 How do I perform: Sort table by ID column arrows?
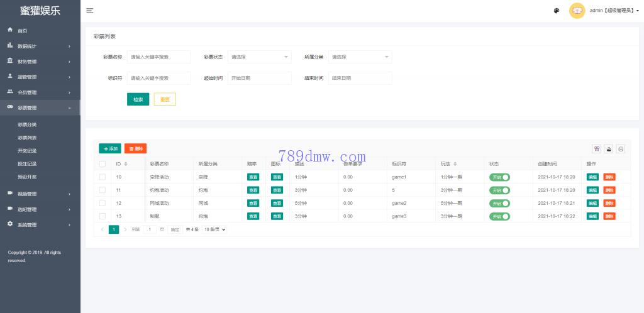click(126, 164)
